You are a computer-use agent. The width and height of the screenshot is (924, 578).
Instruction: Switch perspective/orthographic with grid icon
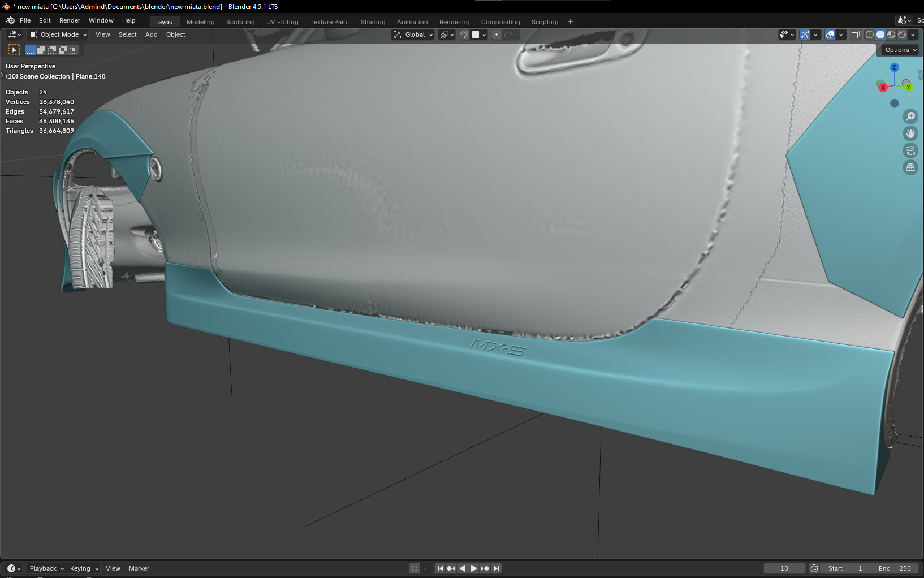point(910,167)
